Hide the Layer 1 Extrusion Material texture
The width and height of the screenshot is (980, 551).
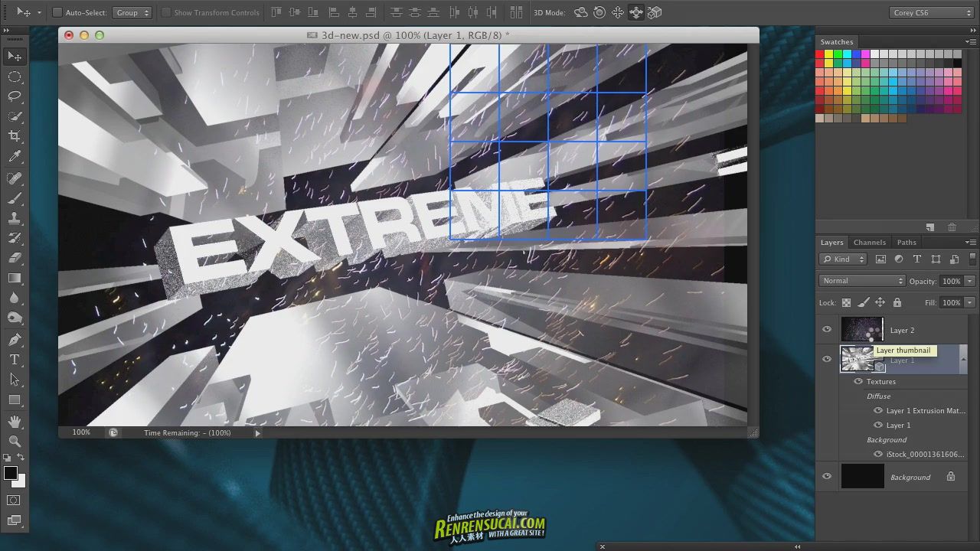click(878, 410)
